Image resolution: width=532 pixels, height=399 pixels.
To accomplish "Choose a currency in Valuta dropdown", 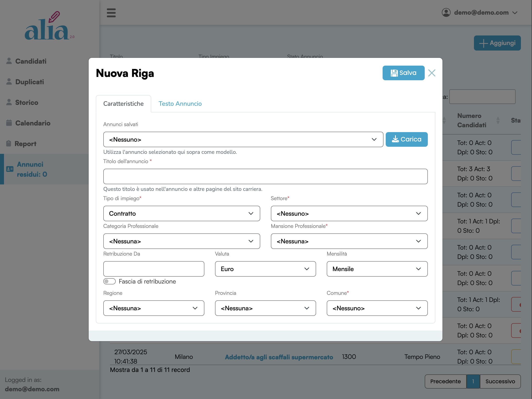I will coord(265,269).
